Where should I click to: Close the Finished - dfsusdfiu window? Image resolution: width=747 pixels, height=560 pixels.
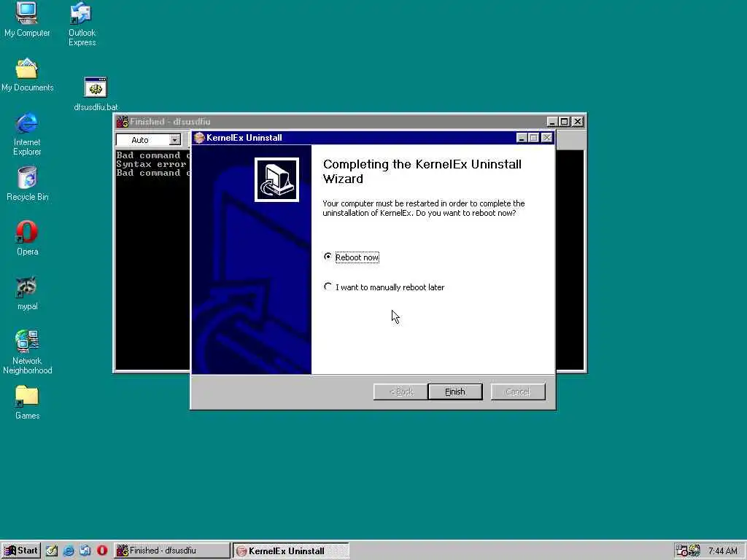click(578, 122)
